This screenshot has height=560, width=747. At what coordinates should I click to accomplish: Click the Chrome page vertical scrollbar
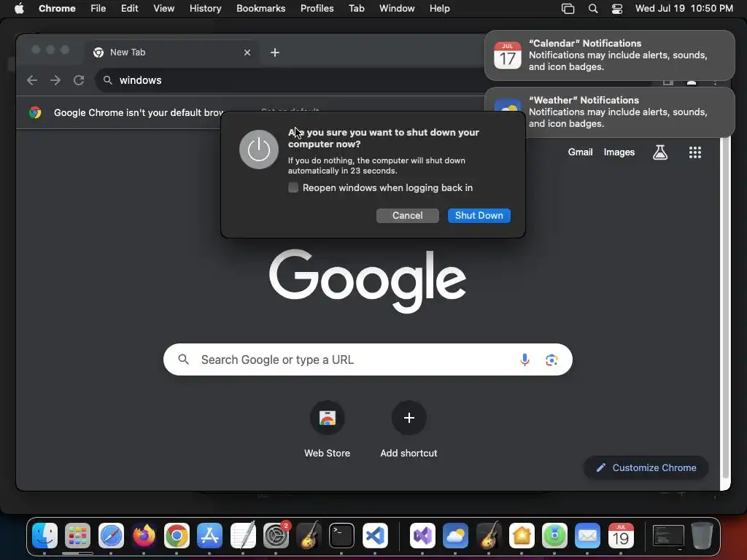click(x=726, y=309)
